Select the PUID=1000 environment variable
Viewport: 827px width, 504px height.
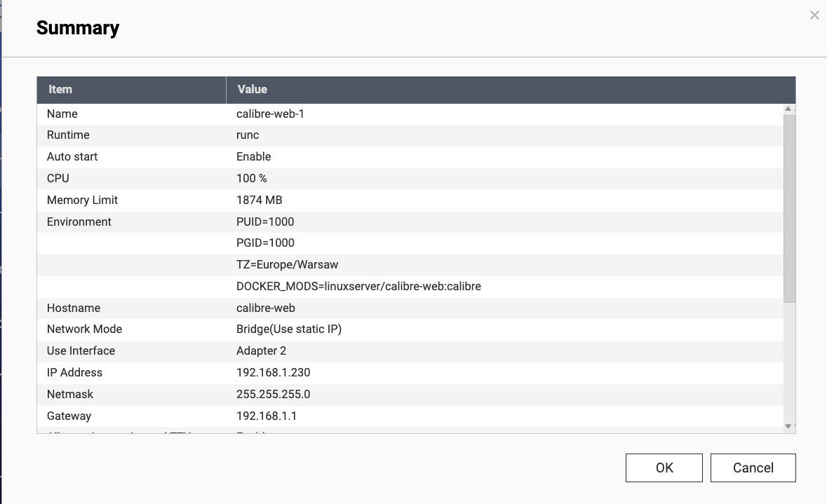coord(265,222)
